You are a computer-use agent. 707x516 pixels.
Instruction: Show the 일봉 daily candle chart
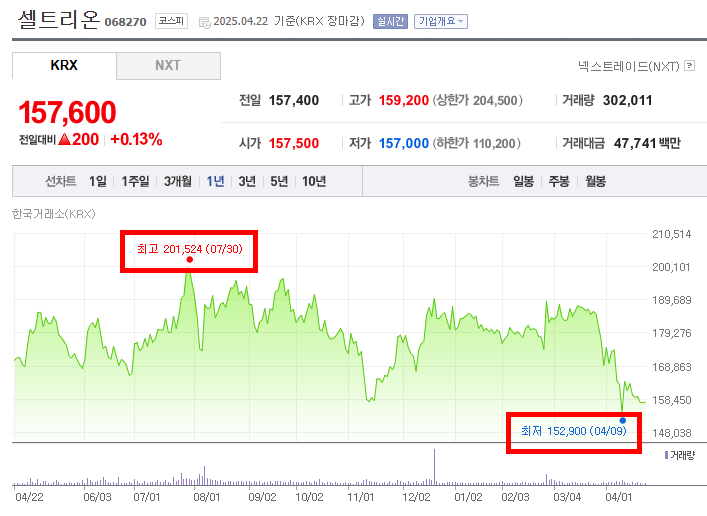click(523, 181)
